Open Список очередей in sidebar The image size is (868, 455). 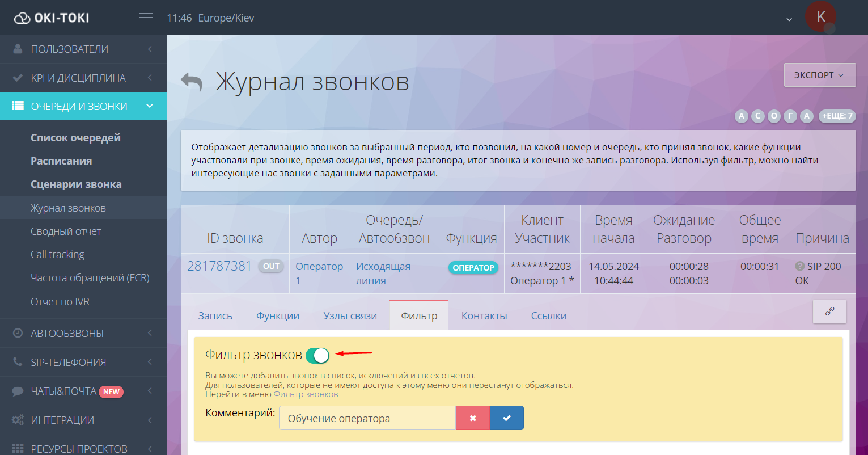pyautogui.click(x=75, y=138)
